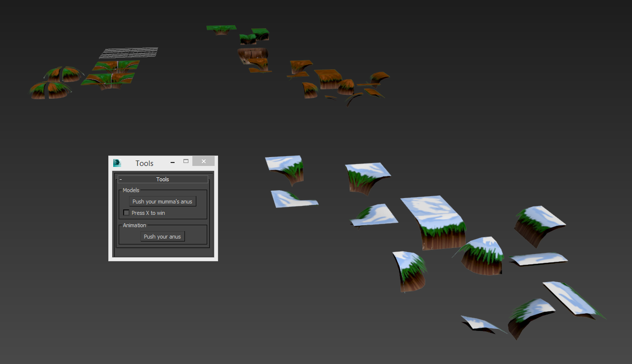632x364 pixels.
Task: Minimize the Tools floating window
Action: click(172, 162)
